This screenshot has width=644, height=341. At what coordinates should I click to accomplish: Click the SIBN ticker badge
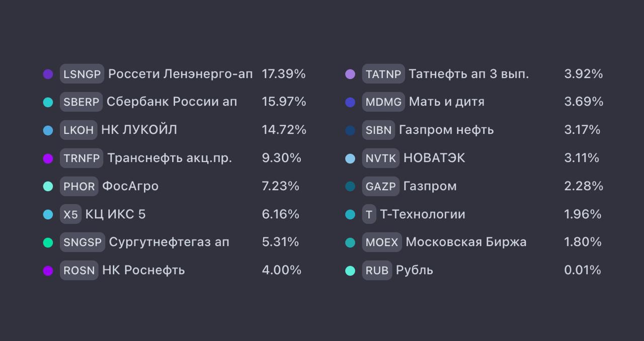(x=378, y=130)
